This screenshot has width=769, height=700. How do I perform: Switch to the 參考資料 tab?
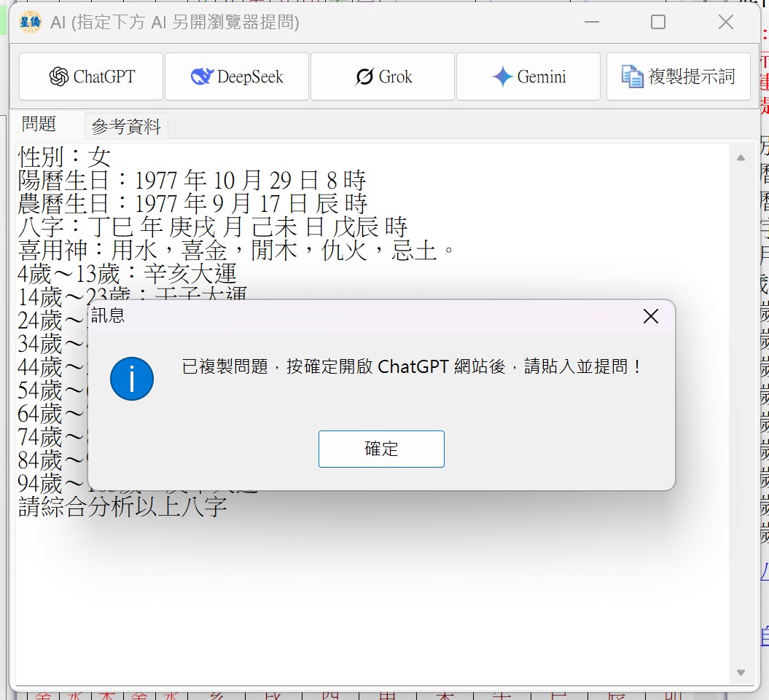pyautogui.click(x=126, y=127)
